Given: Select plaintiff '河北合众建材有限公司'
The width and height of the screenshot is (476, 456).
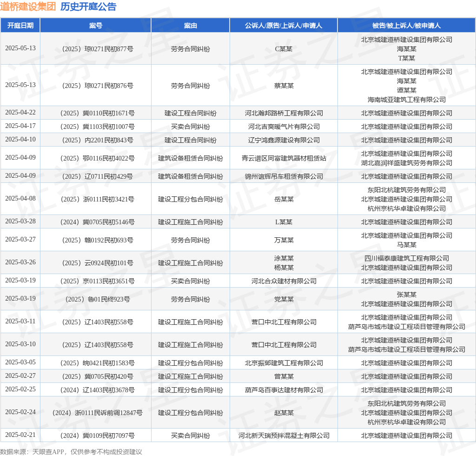Looking at the screenshot, I should point(284,281).
